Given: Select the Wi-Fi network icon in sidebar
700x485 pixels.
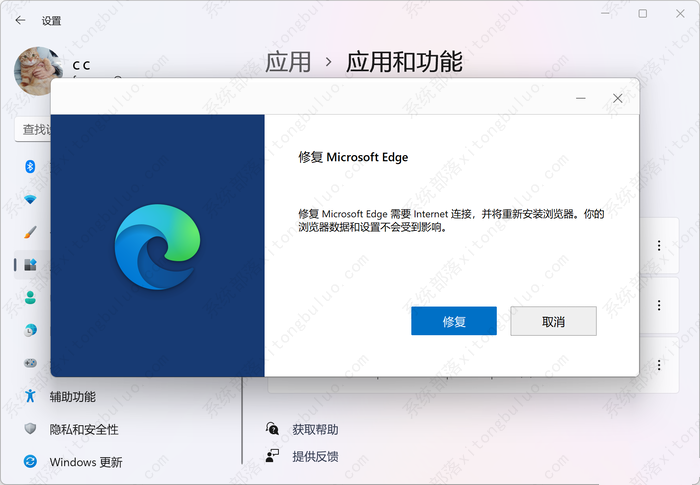Looking at the screenshot, I should [30, 199].
